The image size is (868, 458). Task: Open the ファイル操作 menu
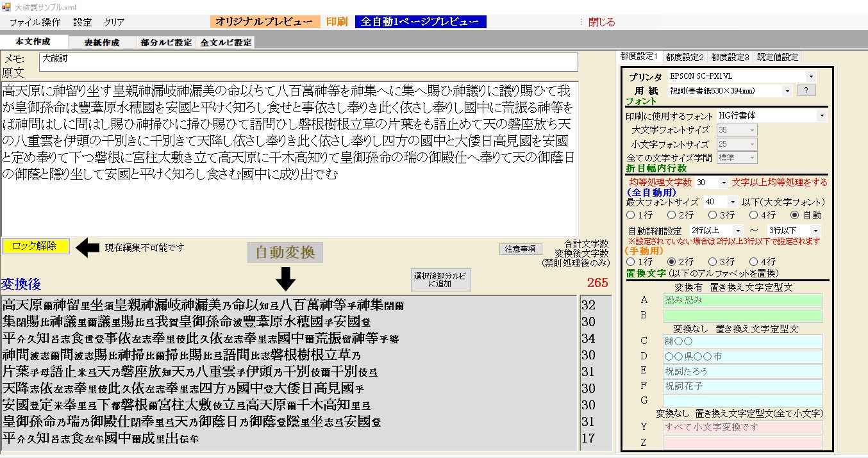pyautogui.click(x=35, y=22)
